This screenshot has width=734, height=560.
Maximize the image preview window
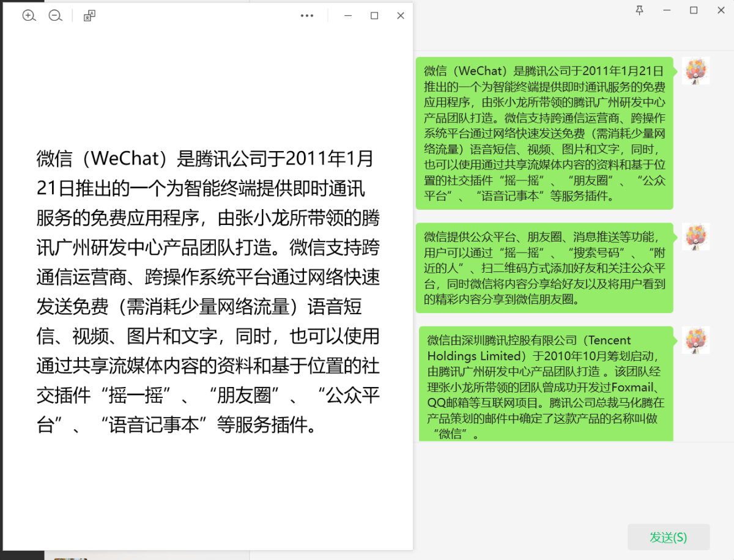(x=374, y=15)
